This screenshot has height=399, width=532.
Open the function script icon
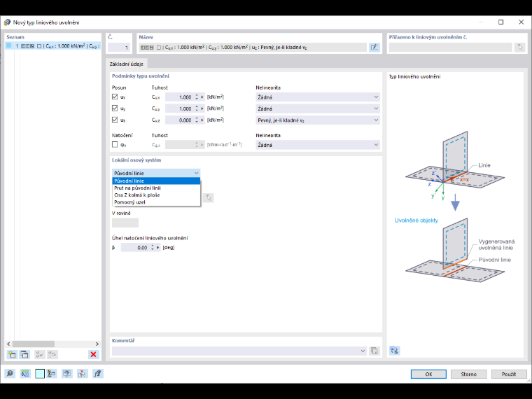point(98,374)
